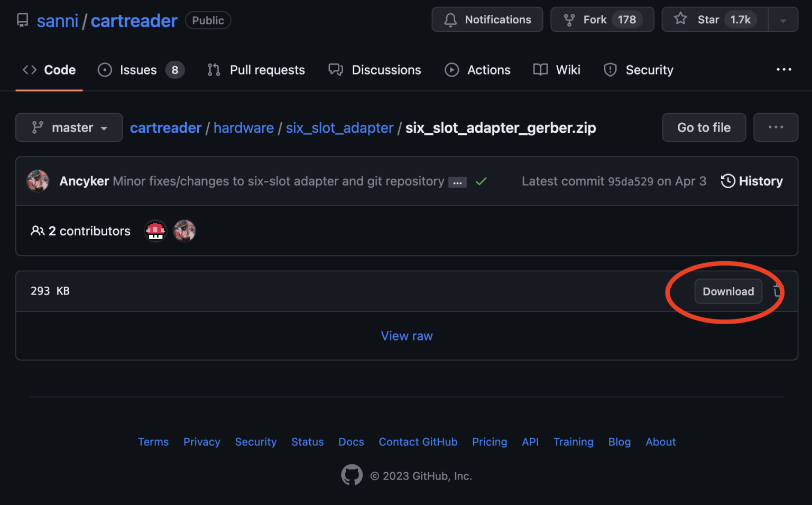Viewport: 812px width, 505px height.
Task: Click the Download button
Action: point(728,291)
